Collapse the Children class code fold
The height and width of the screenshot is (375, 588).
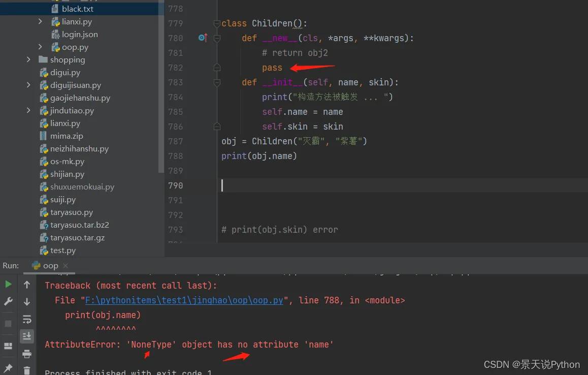click(x=217, y=23)
